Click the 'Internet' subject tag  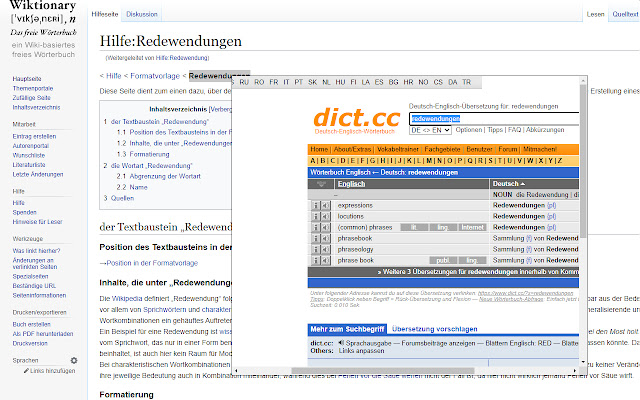point(472,227)
